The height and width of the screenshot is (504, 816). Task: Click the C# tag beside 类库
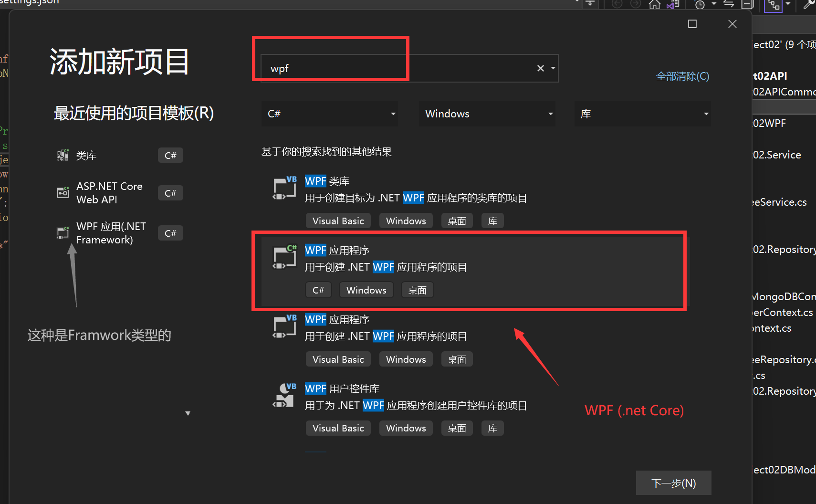pos(170,155)
